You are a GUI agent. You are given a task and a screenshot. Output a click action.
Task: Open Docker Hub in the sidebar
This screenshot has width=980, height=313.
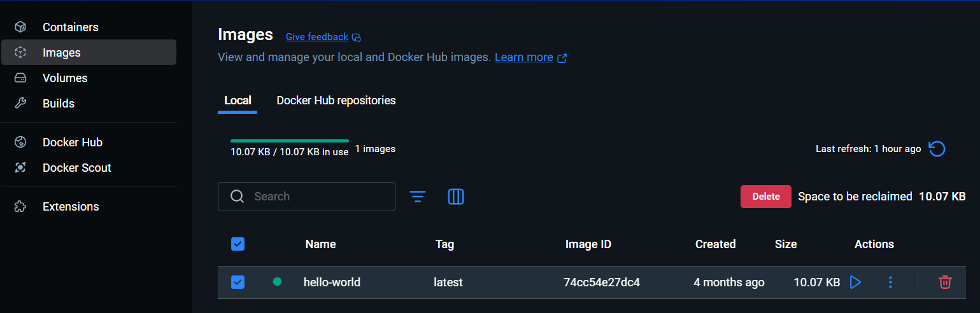[x=89, y=143]
